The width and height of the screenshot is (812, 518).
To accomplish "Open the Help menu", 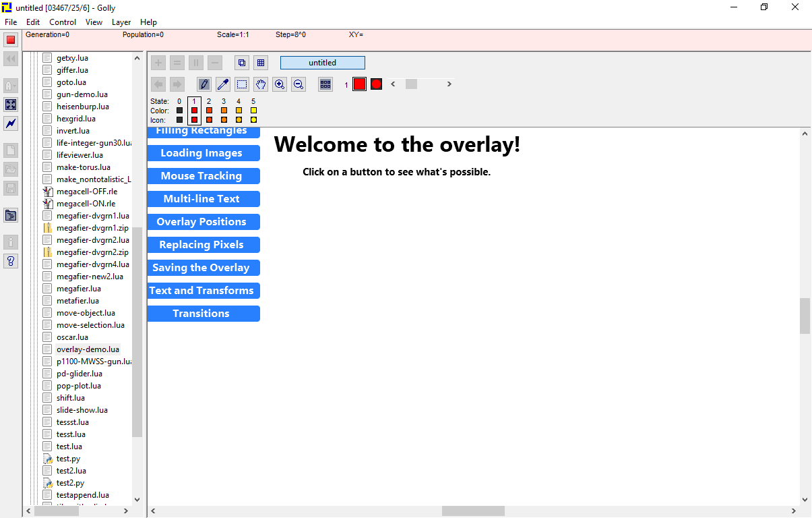I will (148, 22).
